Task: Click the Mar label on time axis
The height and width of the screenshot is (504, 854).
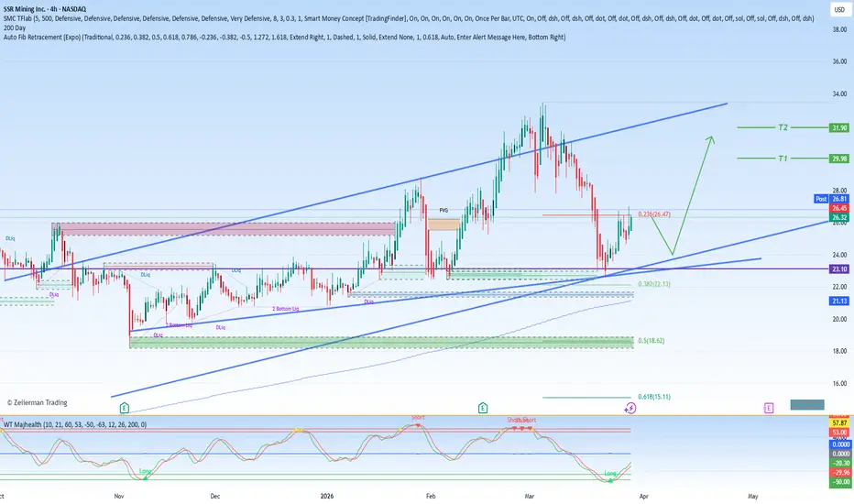Action: coord(530,496)
